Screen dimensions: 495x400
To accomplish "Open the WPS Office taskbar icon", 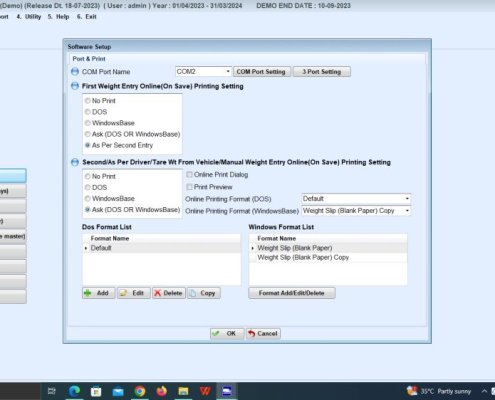I will click(x=205, y=391).
